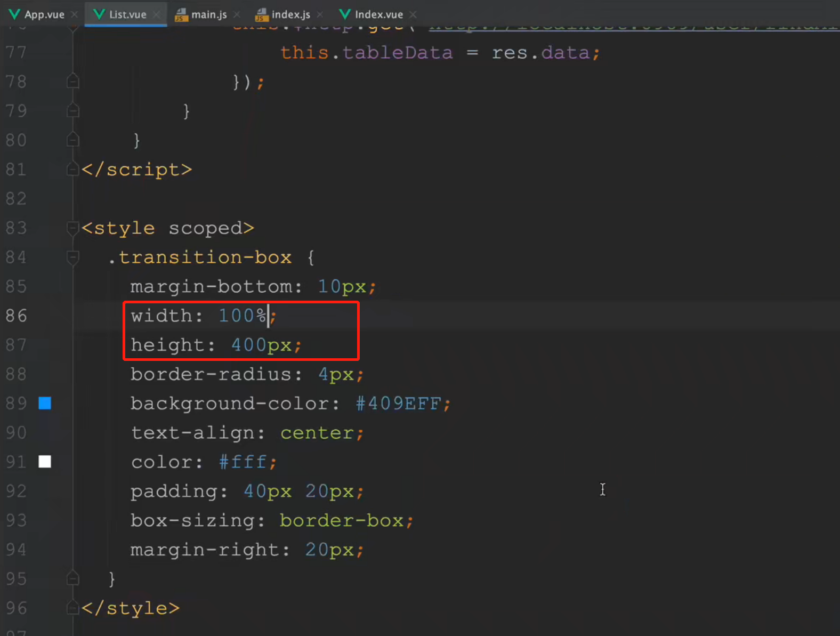The image size is (840, 636).
Task: Close the Index.vue tab
Action: pos(413,14)
